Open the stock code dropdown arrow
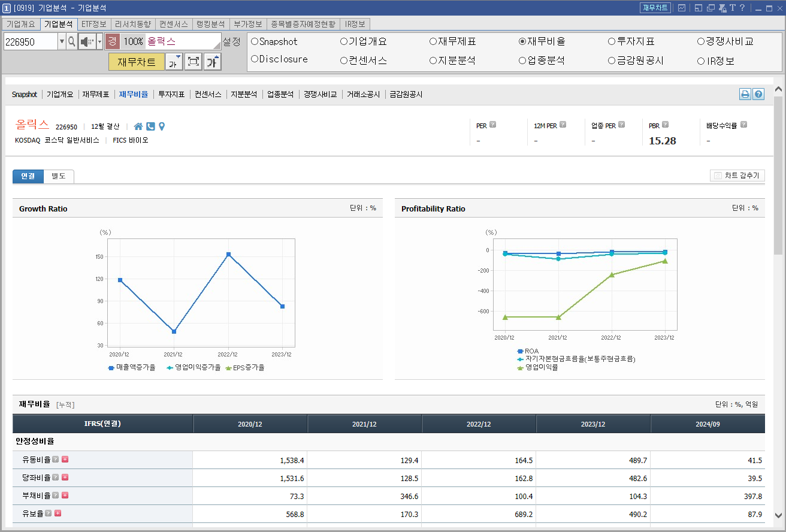 62,41
